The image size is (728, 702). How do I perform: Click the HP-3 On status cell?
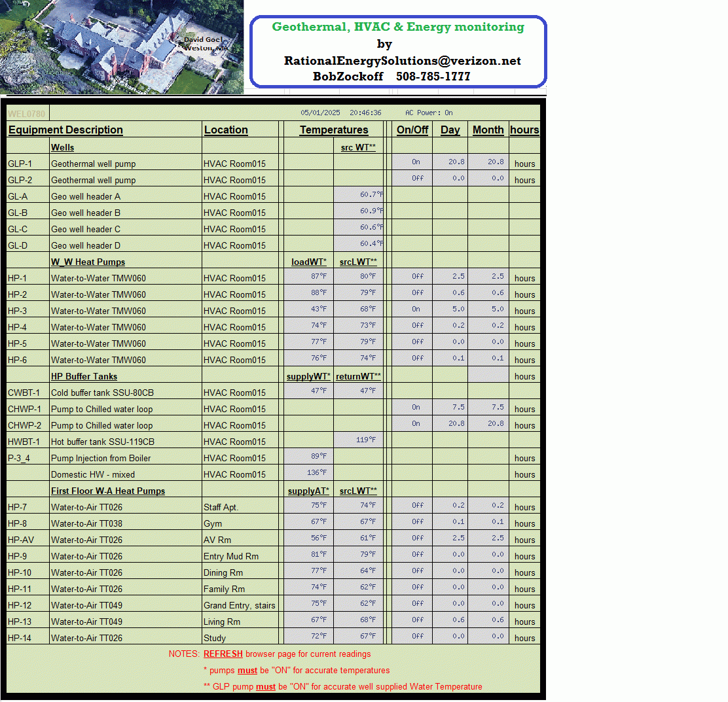point(412,309)
